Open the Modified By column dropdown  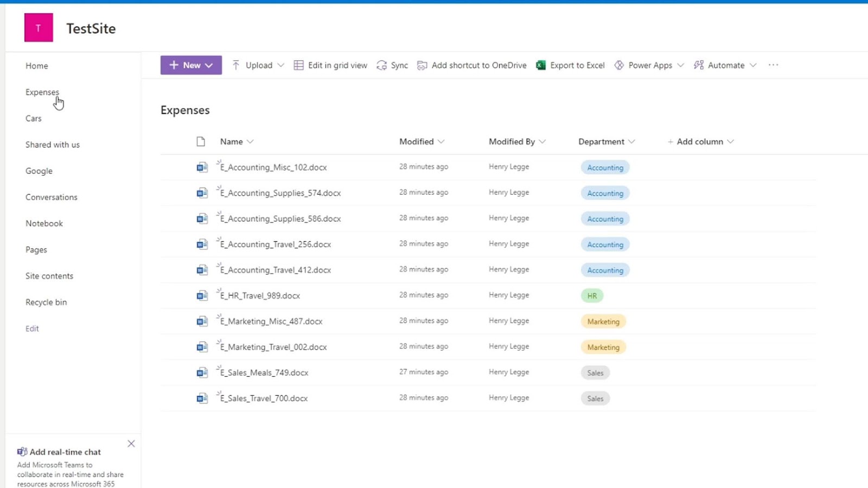pyautogui.click(x=542, y=142)
